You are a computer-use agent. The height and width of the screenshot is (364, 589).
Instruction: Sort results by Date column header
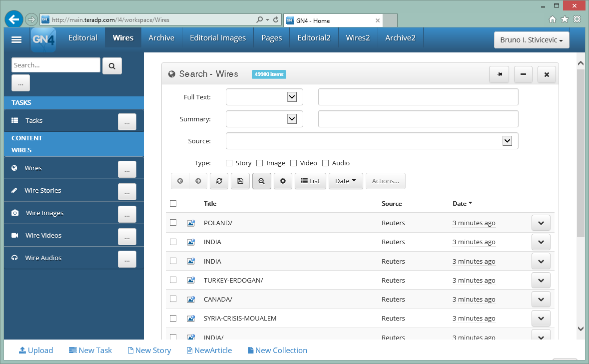[x=462, y=203]
